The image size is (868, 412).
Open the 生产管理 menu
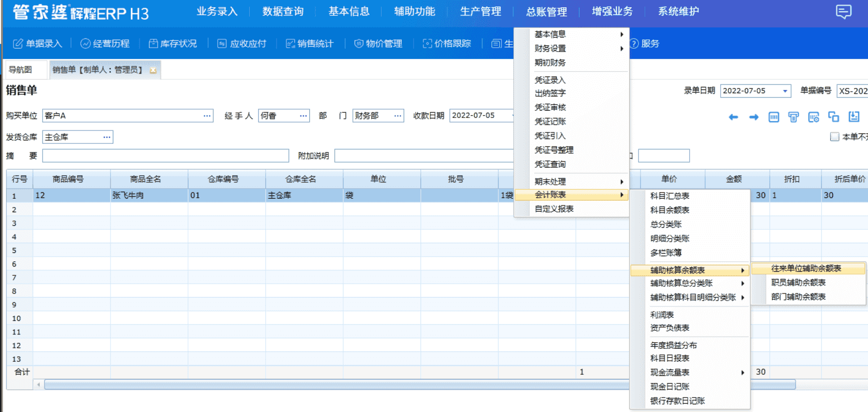(480, 11)
